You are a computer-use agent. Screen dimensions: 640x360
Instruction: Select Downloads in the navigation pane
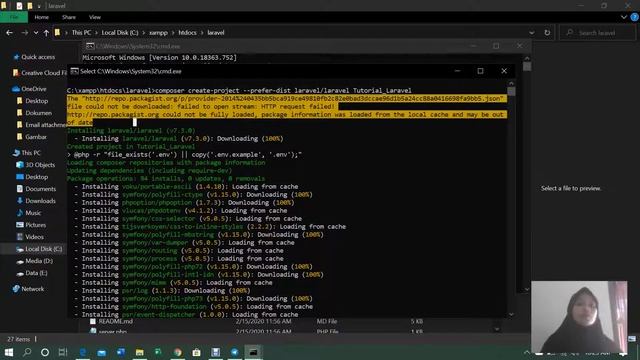click(x=36, y=201)
